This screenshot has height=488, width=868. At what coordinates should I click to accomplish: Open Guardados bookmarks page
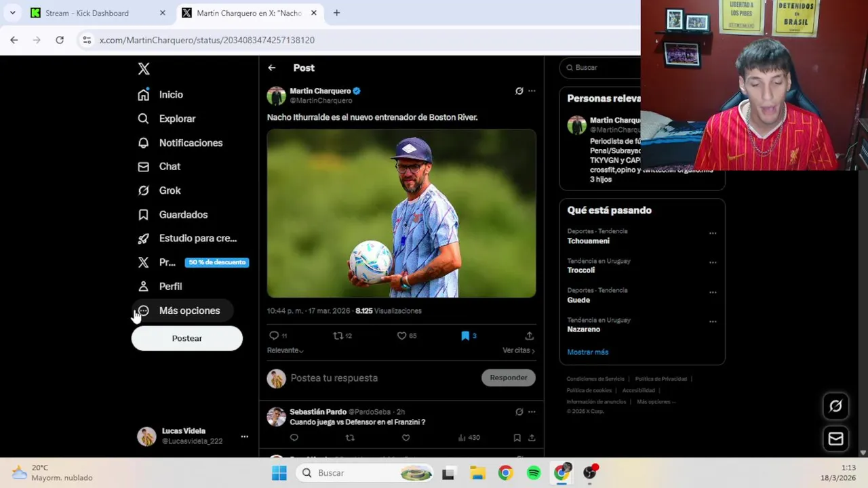tap(173, 215)
